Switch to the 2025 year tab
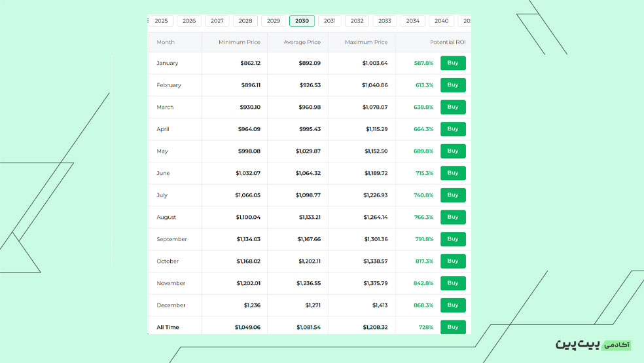Image resolution: width=644 pixels, height=363 pixels. (161, 21)
